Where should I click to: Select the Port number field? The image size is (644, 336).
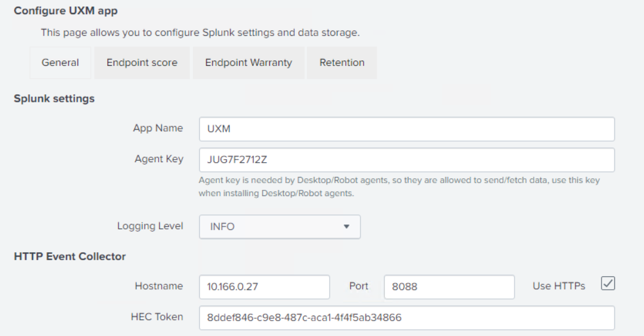pyautogui.click(x=449, y=287)
